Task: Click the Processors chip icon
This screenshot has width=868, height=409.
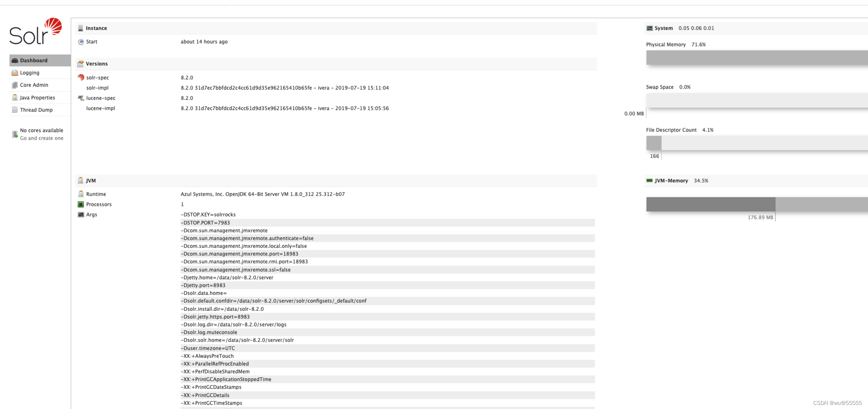Action: (81, 204)
